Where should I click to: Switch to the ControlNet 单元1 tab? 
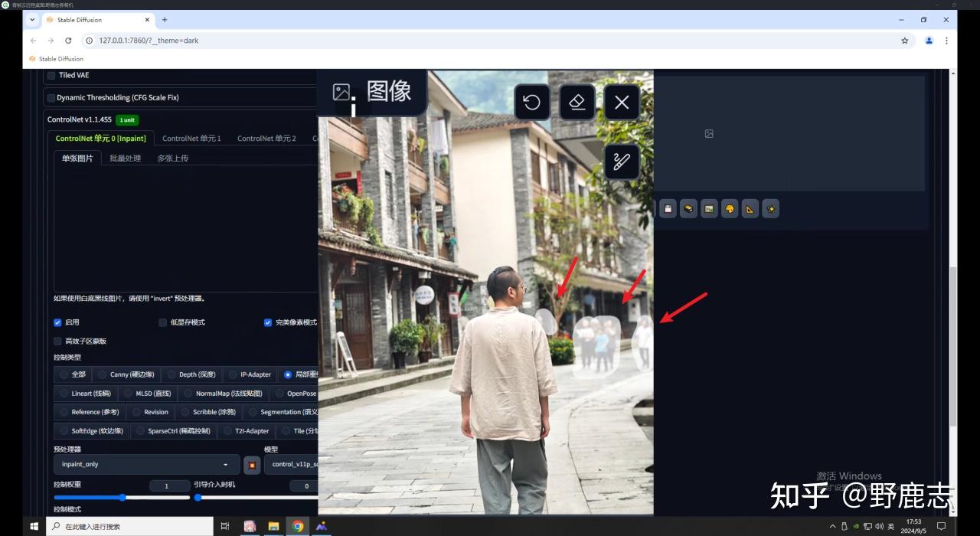[191, 138]
